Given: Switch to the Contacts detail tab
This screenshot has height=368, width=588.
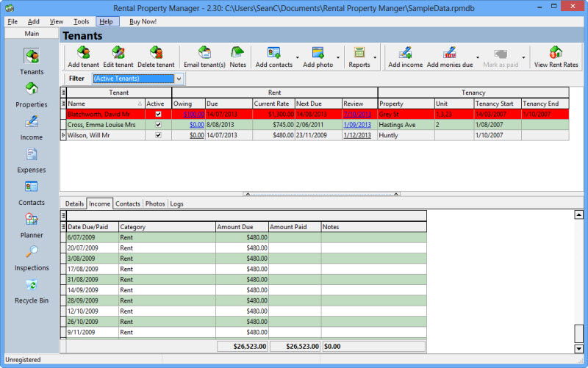Looking at the screenshot, I should (128, 203).
